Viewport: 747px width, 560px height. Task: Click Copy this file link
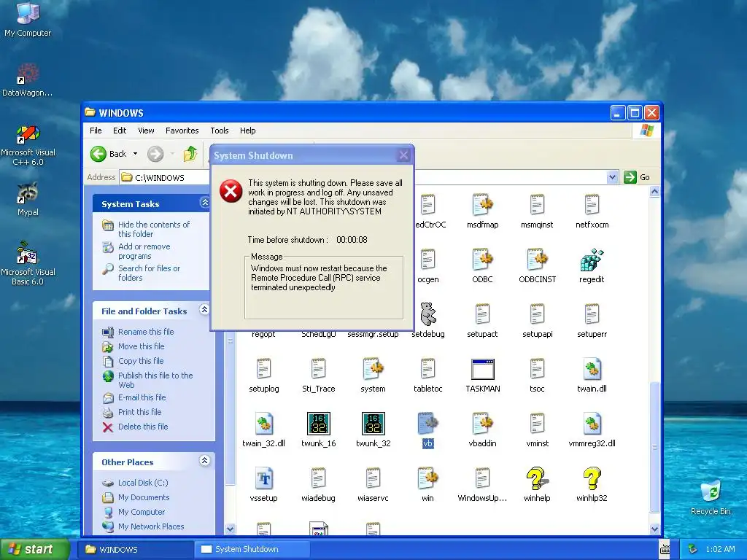coord(141,361)
